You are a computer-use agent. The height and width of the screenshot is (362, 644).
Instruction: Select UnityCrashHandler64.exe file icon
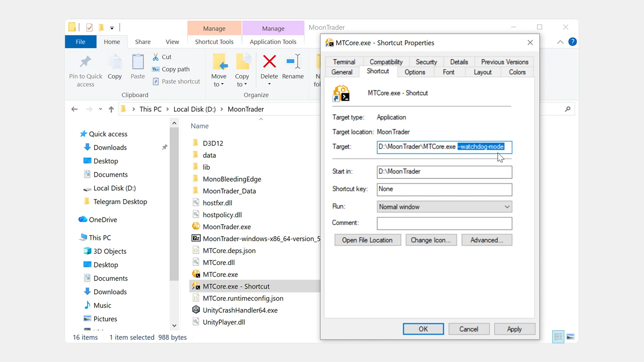click(x=196, y=310)
